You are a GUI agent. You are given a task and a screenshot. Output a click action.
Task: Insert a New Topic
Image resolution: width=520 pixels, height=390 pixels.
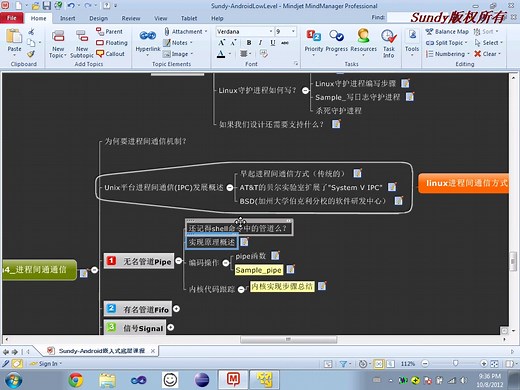[x=58, y=44]
